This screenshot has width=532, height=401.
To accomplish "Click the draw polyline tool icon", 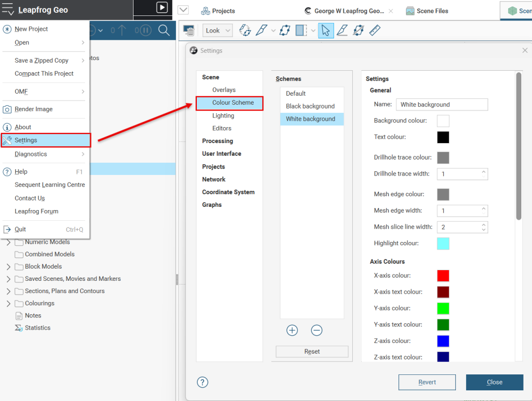I will click(x=342, y=30).
